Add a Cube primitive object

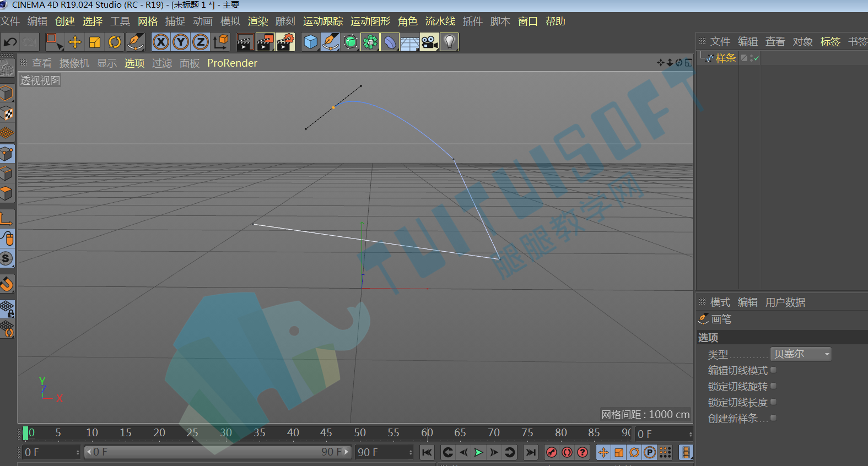[x=311, y=42]
